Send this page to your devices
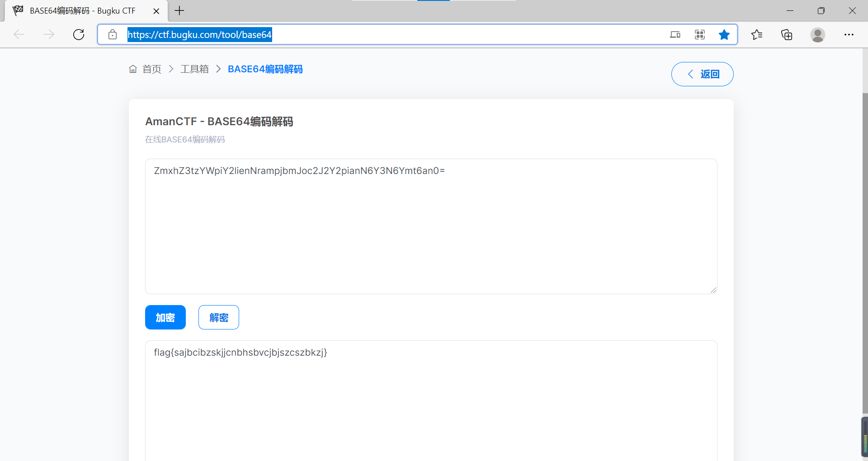The height and width of the screenshot is (461, 868). point(675,34)
